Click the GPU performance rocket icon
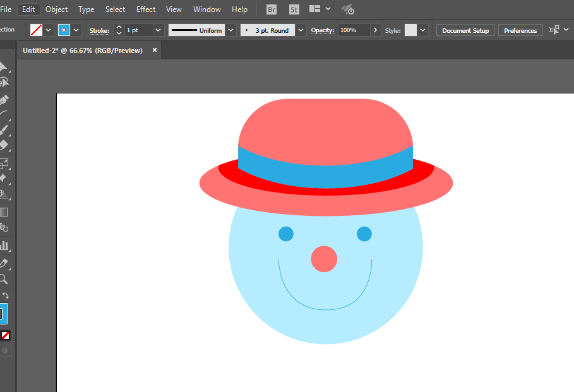574x392 pixels. point(348,9)
